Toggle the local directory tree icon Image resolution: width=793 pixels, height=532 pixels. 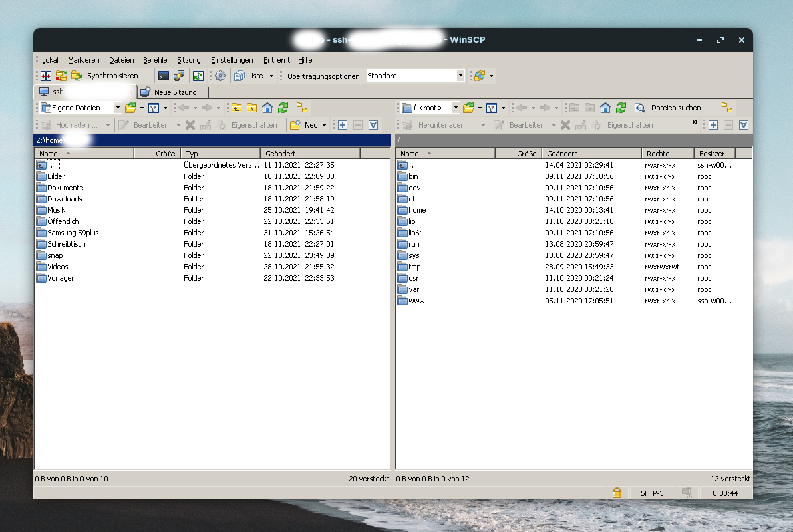point(302,108)
